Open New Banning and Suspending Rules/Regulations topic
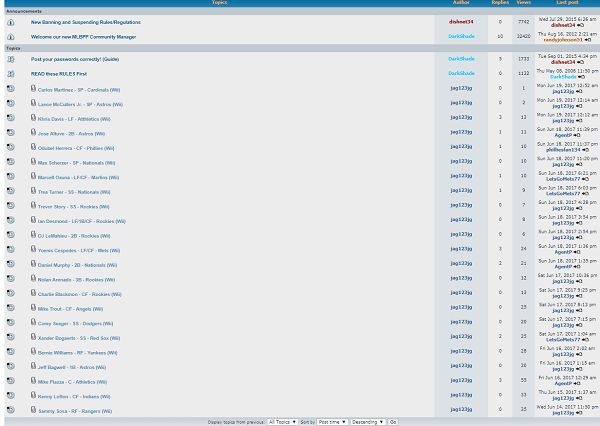This screenshot has height=426, width=600. 86,22
